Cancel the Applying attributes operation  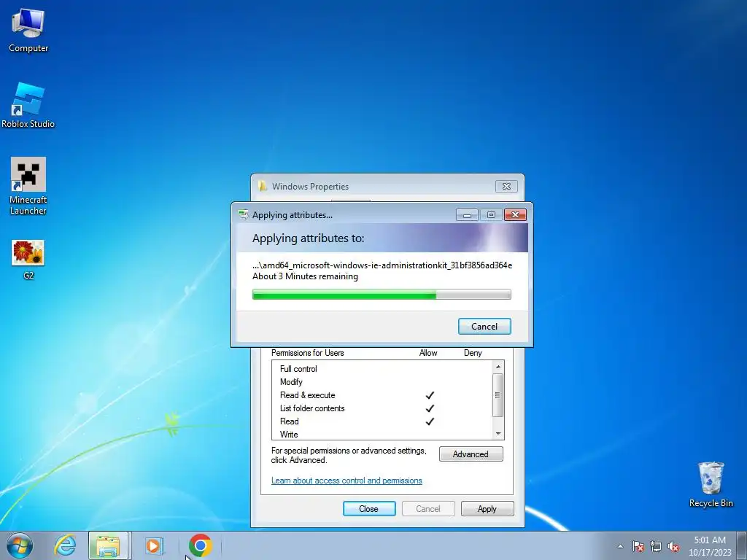click(484, 326)
